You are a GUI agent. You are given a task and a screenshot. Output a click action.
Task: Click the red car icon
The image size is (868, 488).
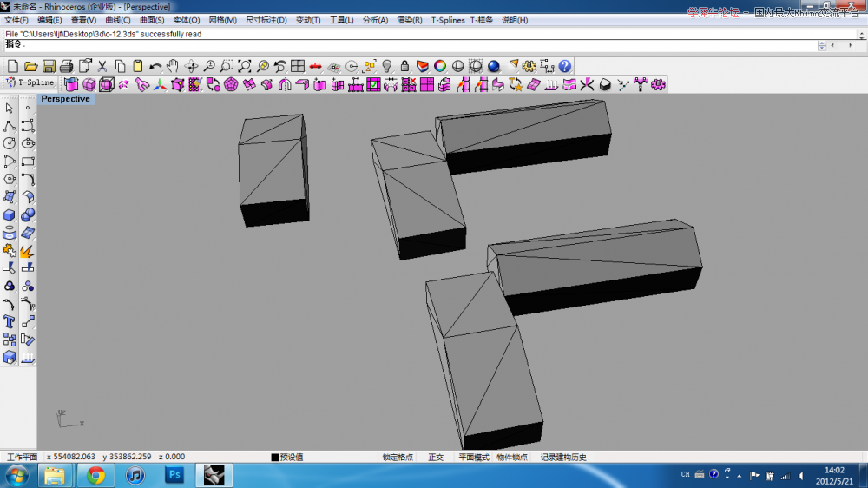(316, 67)
